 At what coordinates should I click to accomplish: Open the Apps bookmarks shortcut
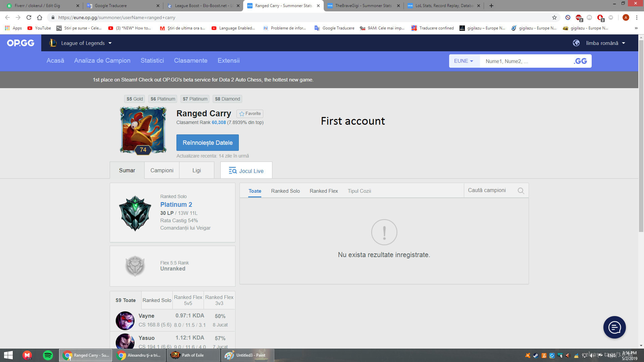pyautogui.click(x=13, y=28)
